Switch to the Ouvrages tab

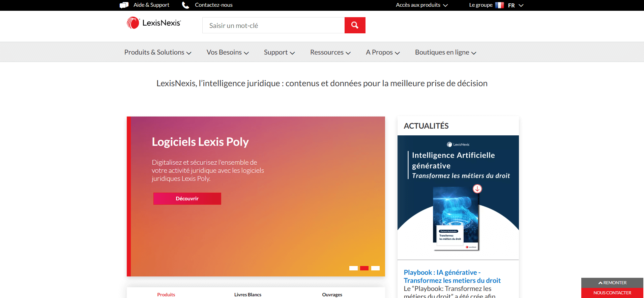[332, 294]
